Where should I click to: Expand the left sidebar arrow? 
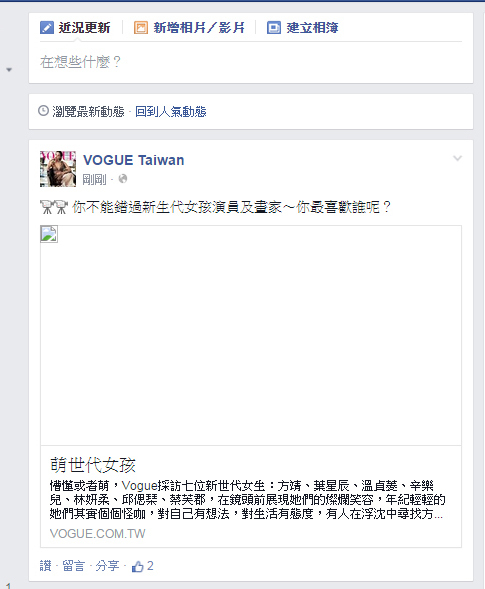tap(9, 69)
